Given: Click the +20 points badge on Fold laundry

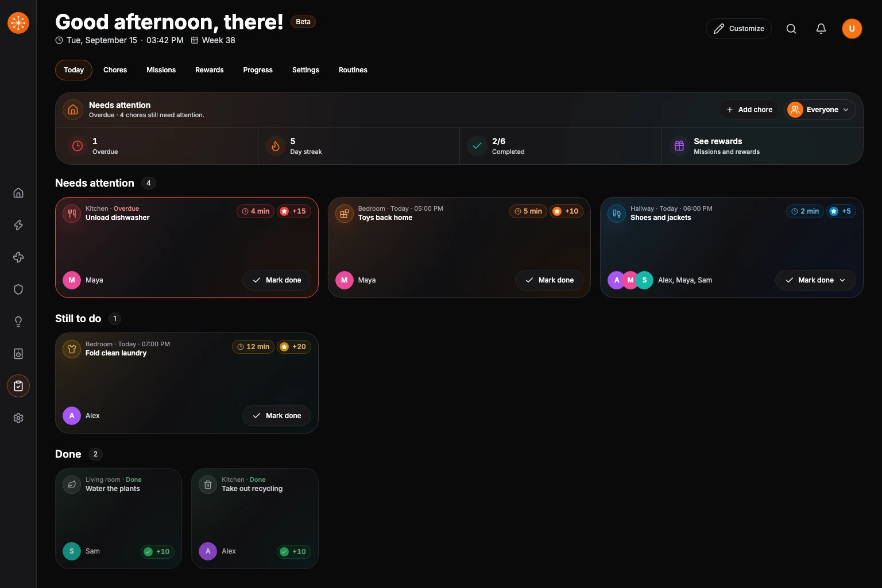Looking at the screenshot, I should click(294, 347).
